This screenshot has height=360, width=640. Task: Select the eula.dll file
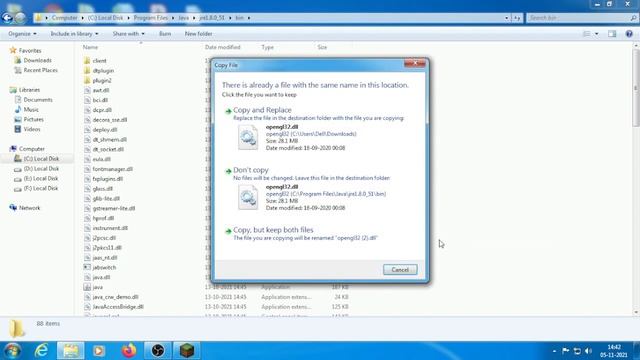point(101,159)
